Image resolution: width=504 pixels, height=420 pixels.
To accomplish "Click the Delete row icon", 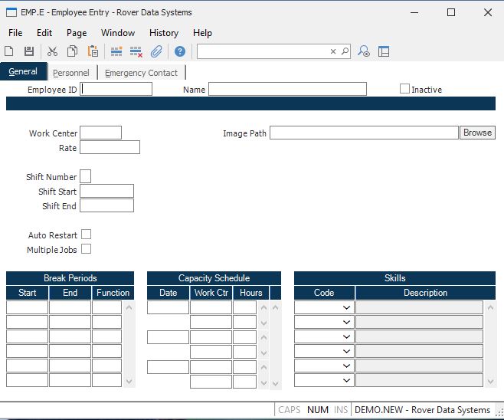I will click(136, 51).
